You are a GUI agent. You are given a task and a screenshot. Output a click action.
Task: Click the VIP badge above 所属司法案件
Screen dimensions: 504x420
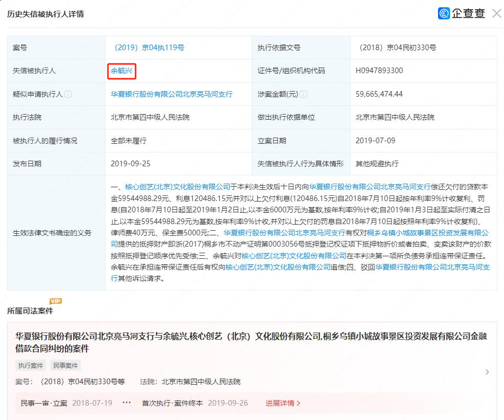coord(56,301)
